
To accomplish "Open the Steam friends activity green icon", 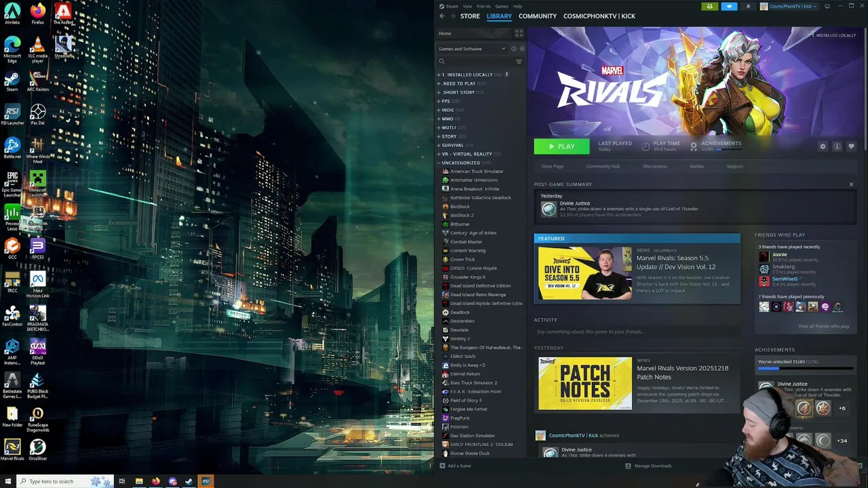I will tap(709, 6).
